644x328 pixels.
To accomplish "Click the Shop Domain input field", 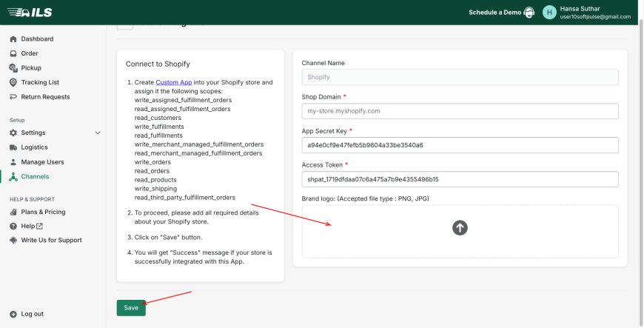I will point(460,111).
